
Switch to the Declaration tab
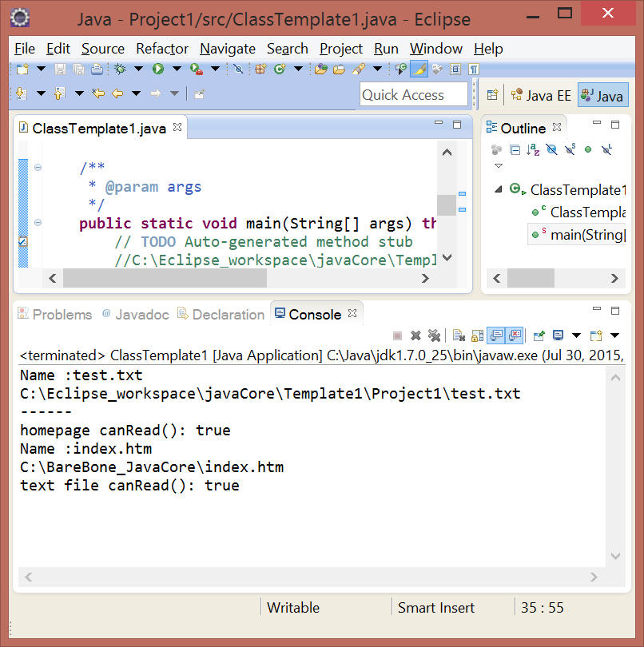click(221, 315)
